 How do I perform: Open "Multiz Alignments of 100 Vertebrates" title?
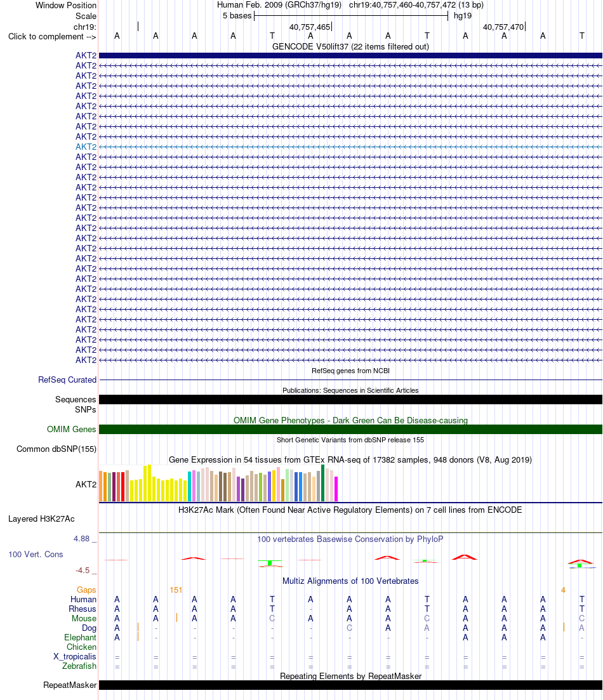[x=350, y=581]
